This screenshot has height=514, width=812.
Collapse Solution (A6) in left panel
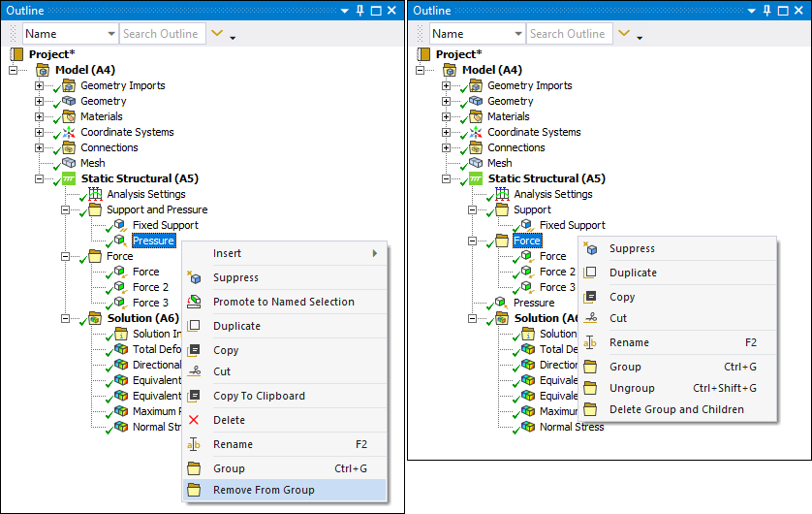(x=65, y=318)
